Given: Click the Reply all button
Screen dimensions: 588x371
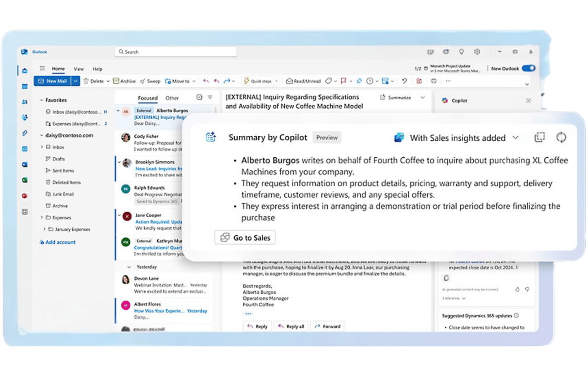Looking at the screenshot, I should click(291, 326).
